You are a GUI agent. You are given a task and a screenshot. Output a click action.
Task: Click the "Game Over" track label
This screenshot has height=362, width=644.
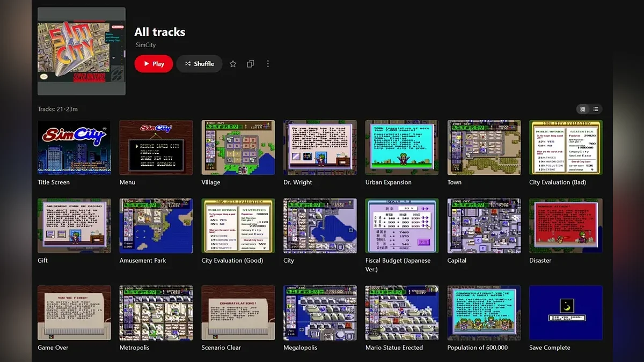(x=53, y=348)
